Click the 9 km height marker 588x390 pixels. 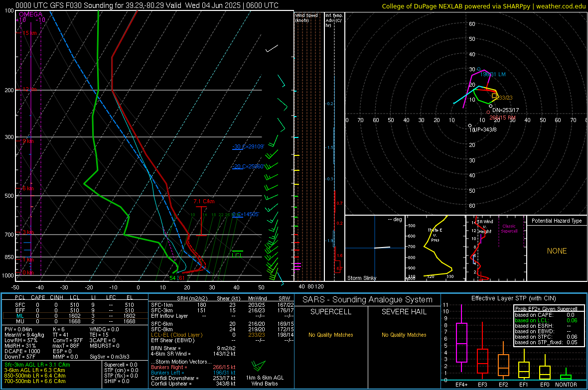tap(28, 141)
